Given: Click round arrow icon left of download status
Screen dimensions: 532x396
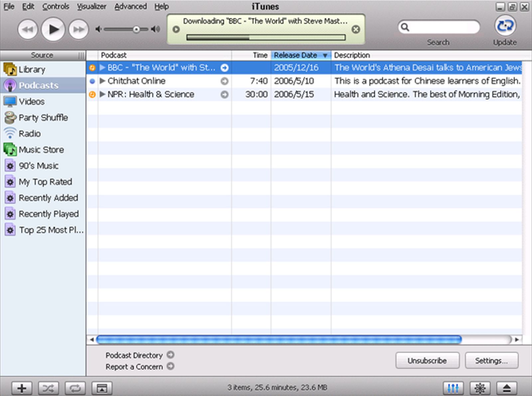Looking at the screenshot, I should click(176, 29).
